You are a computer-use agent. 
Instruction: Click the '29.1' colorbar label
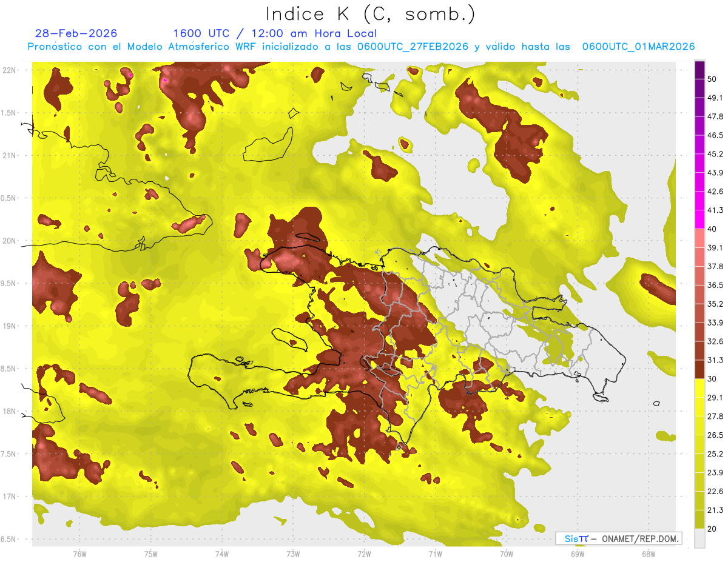(715, 398)
